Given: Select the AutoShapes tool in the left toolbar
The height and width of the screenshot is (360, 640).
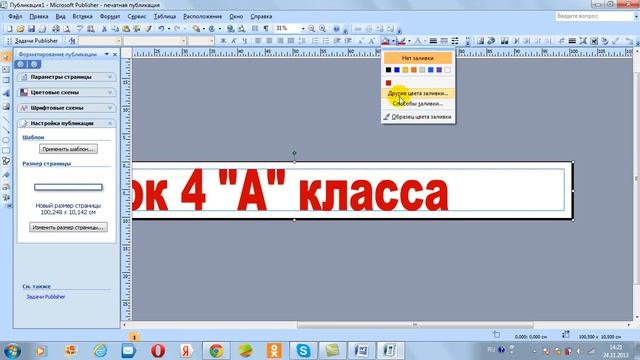Looking at the screenshot, I should coord(6,161).
